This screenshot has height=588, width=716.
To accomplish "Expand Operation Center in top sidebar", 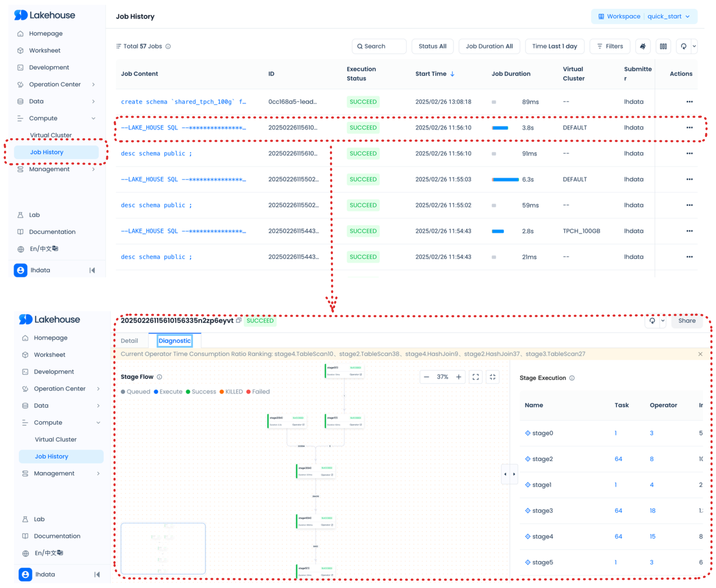I will (55, 84).
